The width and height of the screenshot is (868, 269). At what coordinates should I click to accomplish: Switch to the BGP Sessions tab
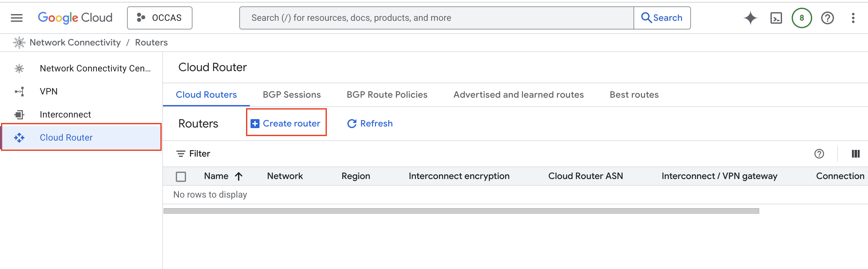(x=292, y=95)
